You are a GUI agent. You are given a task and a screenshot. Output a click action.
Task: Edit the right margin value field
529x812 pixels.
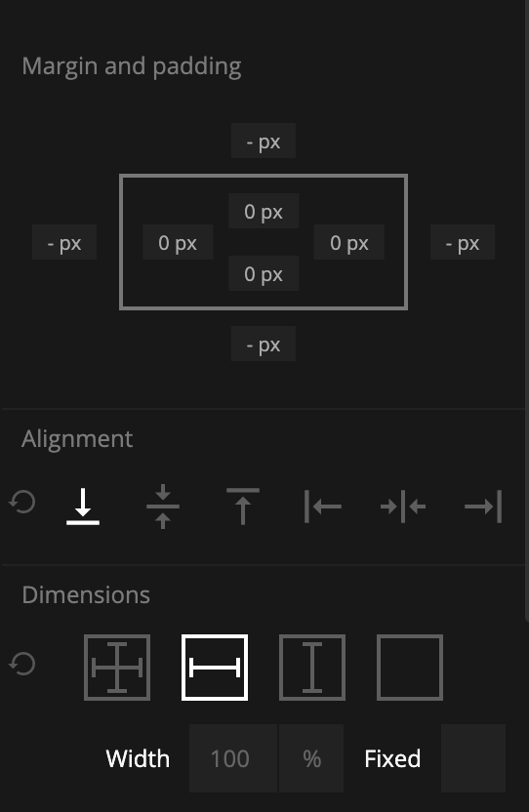click(463, 242)
